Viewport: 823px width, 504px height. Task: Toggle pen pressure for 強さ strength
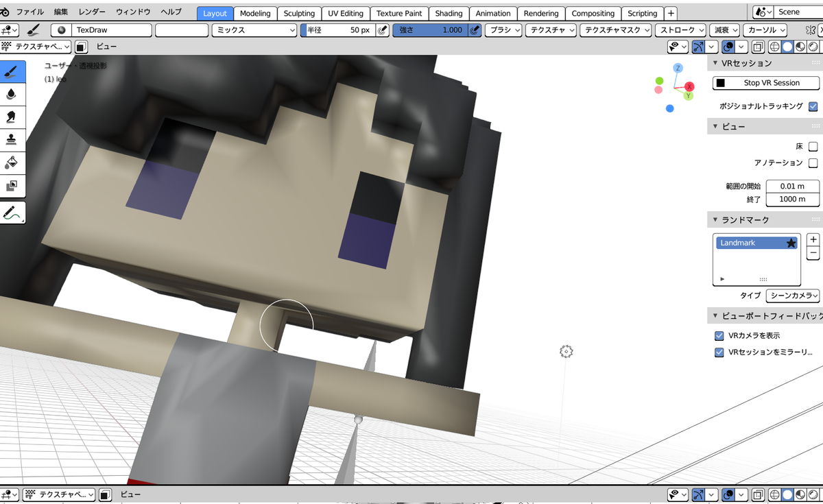coord(475,30)
